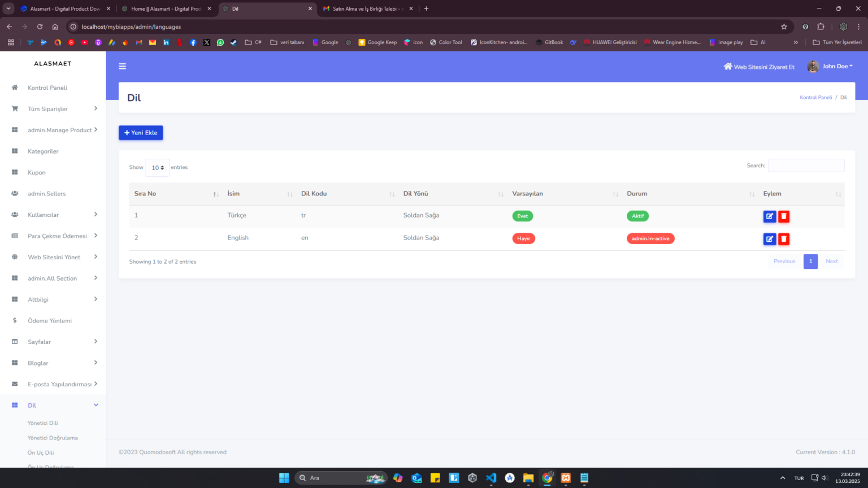Click the hamburger menu icon in header
This screenshot has width=868, height=488.
122,67
